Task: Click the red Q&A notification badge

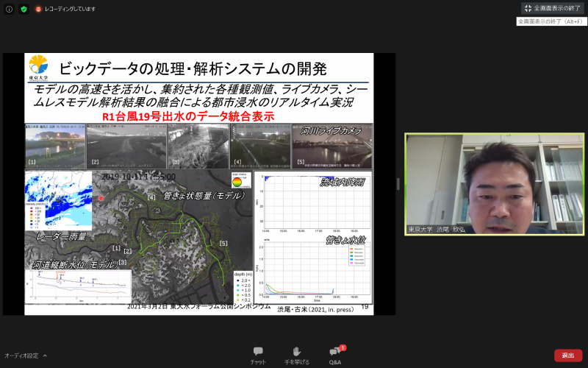Action: click(x=343, y=347)
